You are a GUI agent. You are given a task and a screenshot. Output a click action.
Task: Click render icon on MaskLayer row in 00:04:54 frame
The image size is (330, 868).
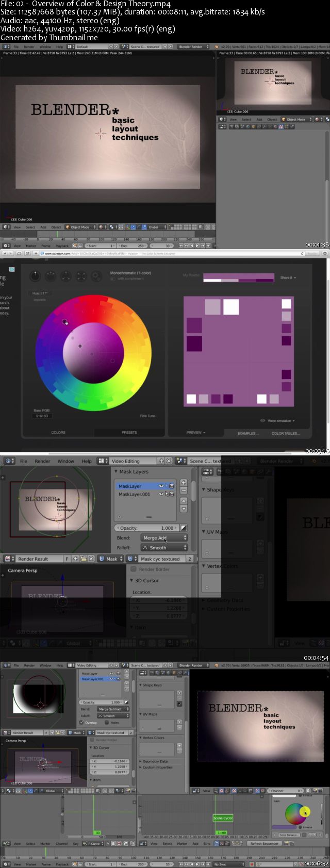(x=171, y=486)
